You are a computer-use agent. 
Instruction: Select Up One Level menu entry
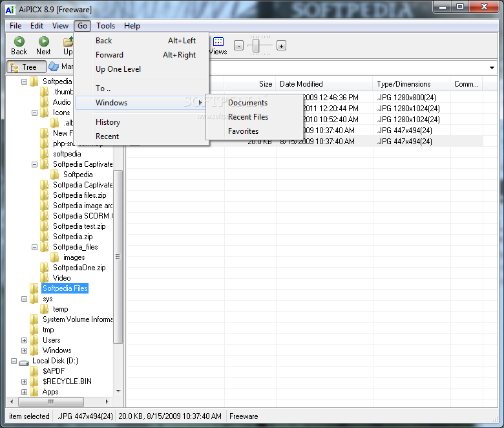[x=142, y=69]
